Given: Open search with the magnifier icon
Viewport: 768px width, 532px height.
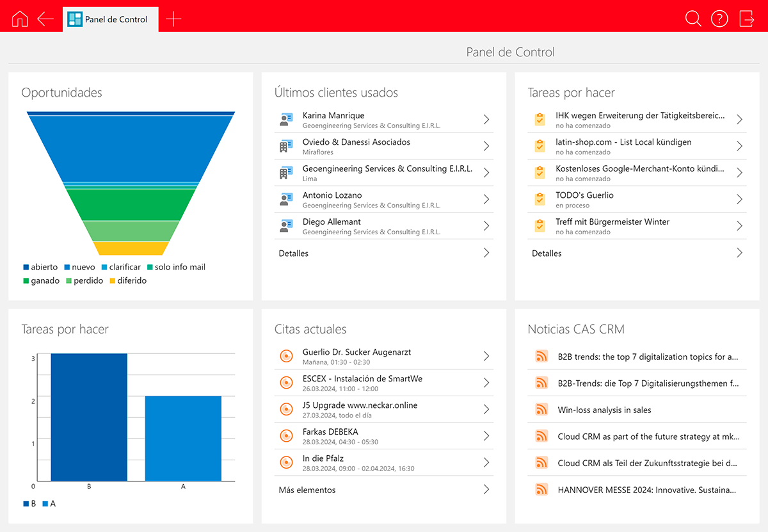Looking at the screenshot, I should 693,19.
